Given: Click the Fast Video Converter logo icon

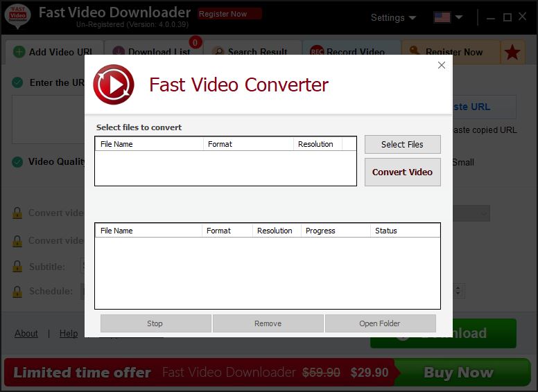Looking at the screenshot, I should 114,84.
